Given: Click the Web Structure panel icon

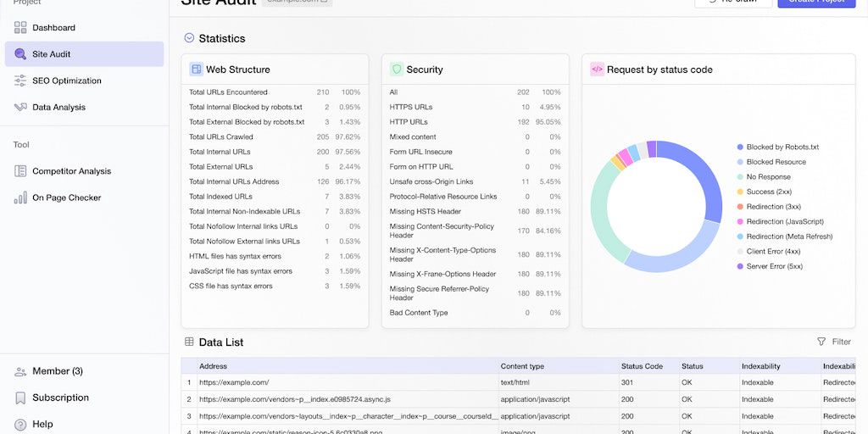Looking at the screenshot, I should 196,70.
